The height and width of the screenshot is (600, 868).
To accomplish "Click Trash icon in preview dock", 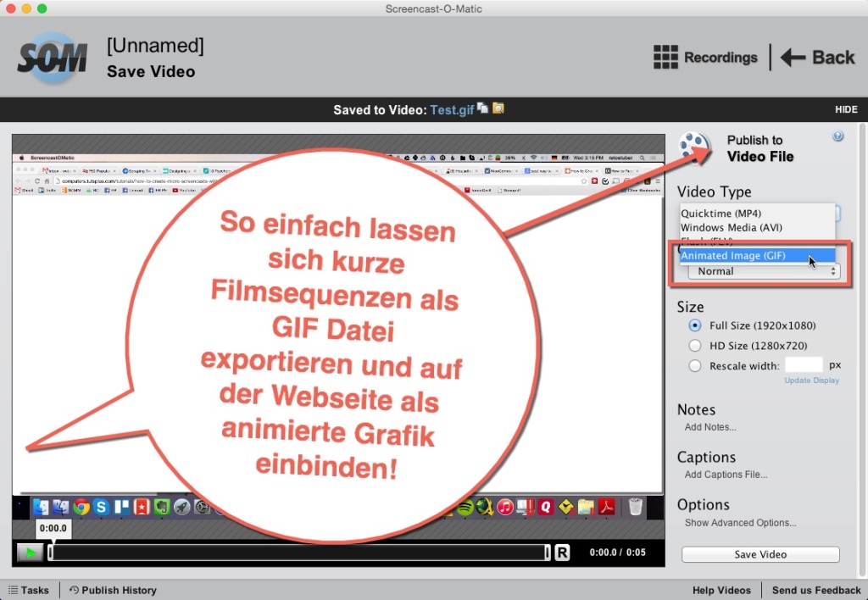I will click(x=636, y=507).
